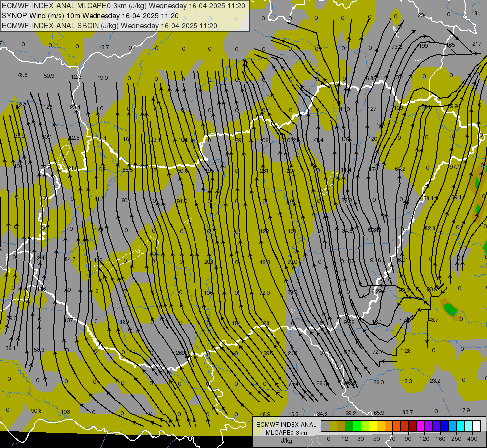Click the map value 1.28
Viewport: 487px width, 448px height.
click(405, 351)
